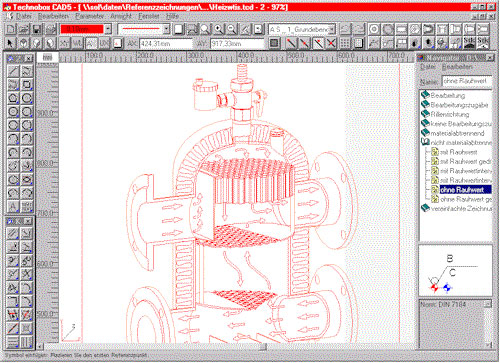The image size is (500, 363).
Task: Click the zoom out magnifier icon
Action: tap(232, 29)
